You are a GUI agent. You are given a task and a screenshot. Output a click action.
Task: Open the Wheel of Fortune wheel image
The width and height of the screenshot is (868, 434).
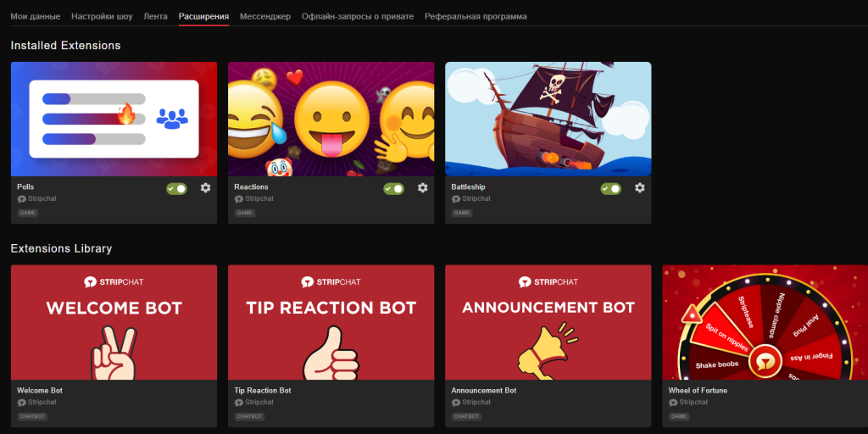point(765,322)
